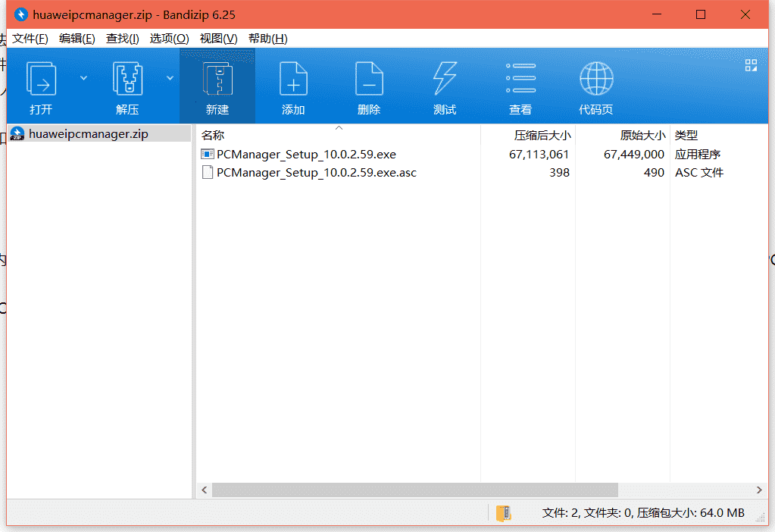
Task: Open the 选项(O) menu
Action: point(170,39)
